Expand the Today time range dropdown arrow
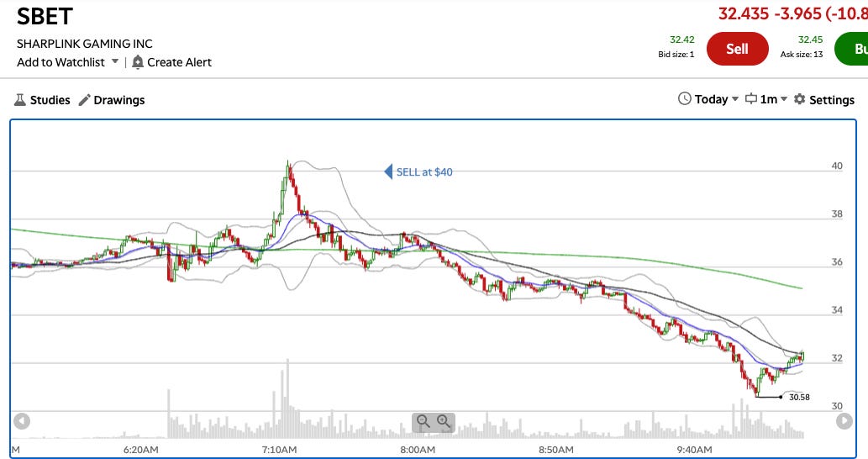Viewport: 868px width, 459px height. click(x=735, y=99)
